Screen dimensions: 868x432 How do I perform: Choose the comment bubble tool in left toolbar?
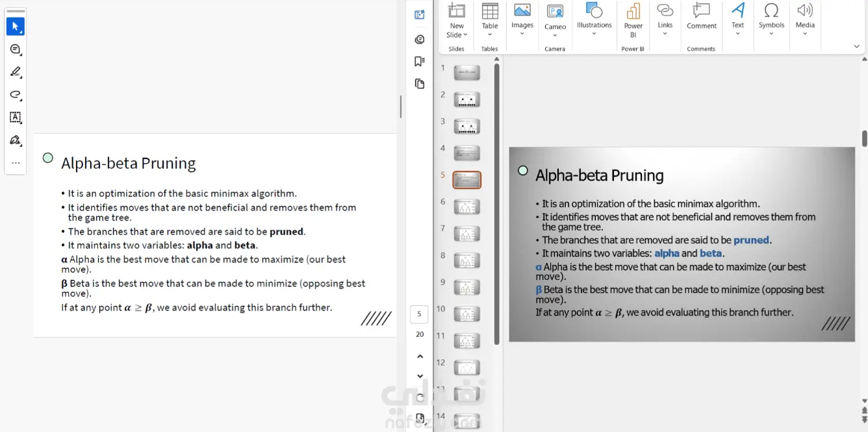[x=16, y=49]
